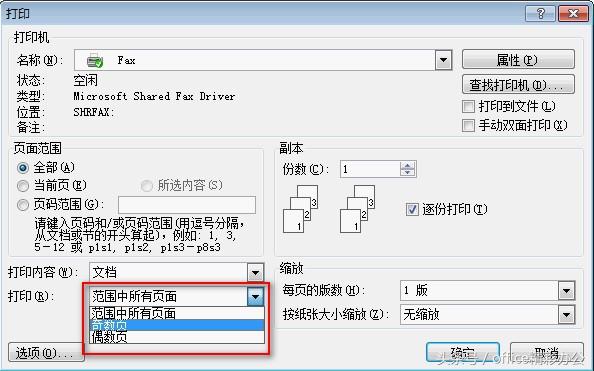Choose 范围中所有页面 in the dropdown list

[x=177, y=313]
